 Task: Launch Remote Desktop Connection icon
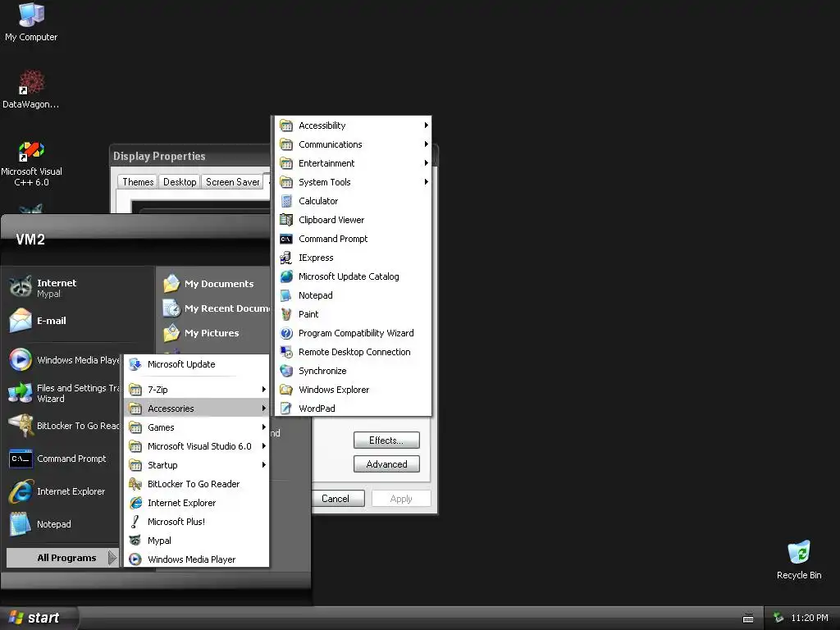(x=286, y=352)
